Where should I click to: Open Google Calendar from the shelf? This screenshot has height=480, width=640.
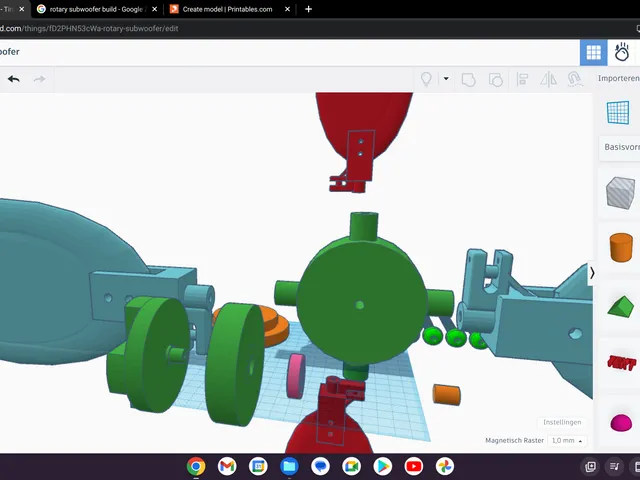258,466
